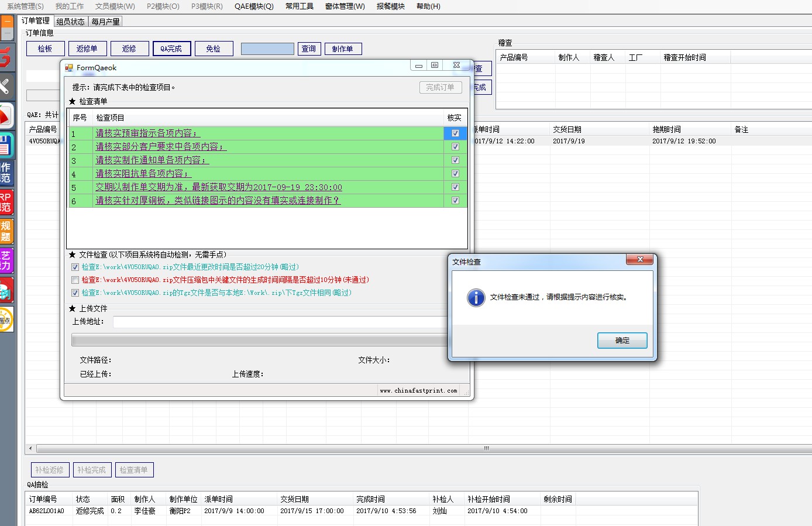The image size is (812, 526).
Task: Minimize the FormQaeok window
Action: coord(419,66)
